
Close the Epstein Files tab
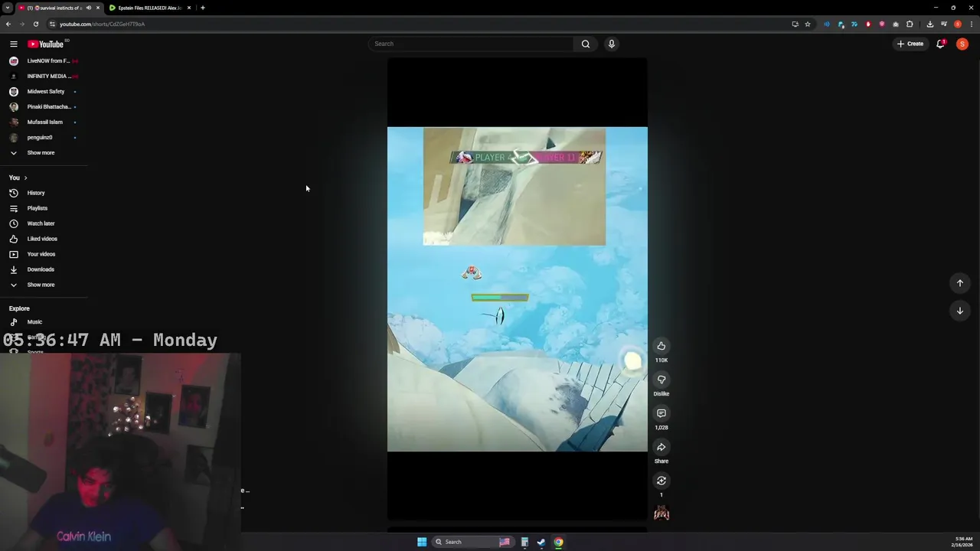tap(189, 8)
